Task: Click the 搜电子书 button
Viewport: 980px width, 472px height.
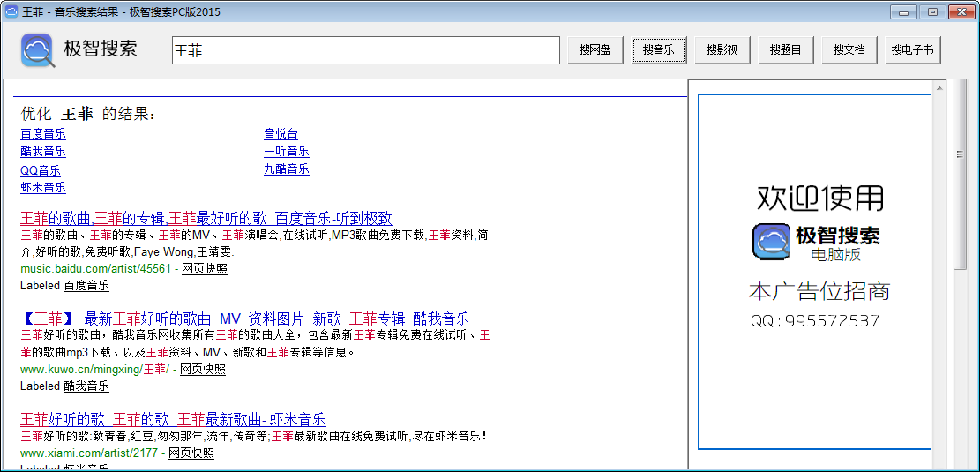Action: coord(912,50)
